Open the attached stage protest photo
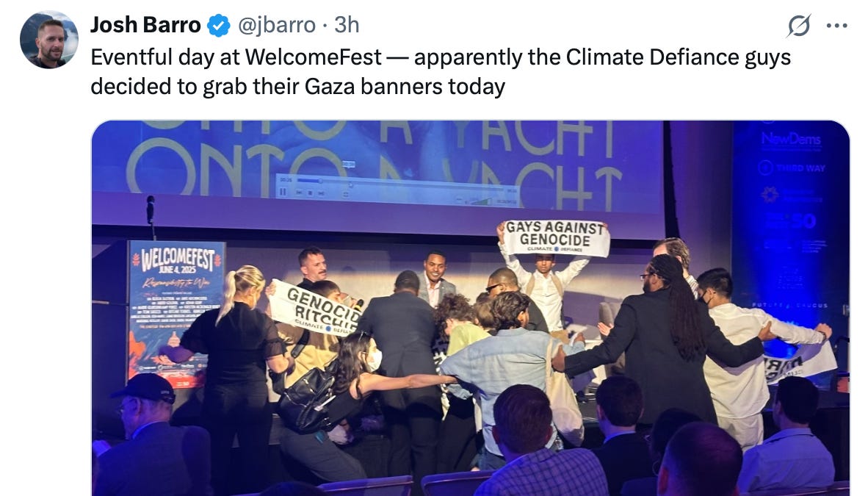The width and height of the screenshot is (868, 496). [471, 308]
